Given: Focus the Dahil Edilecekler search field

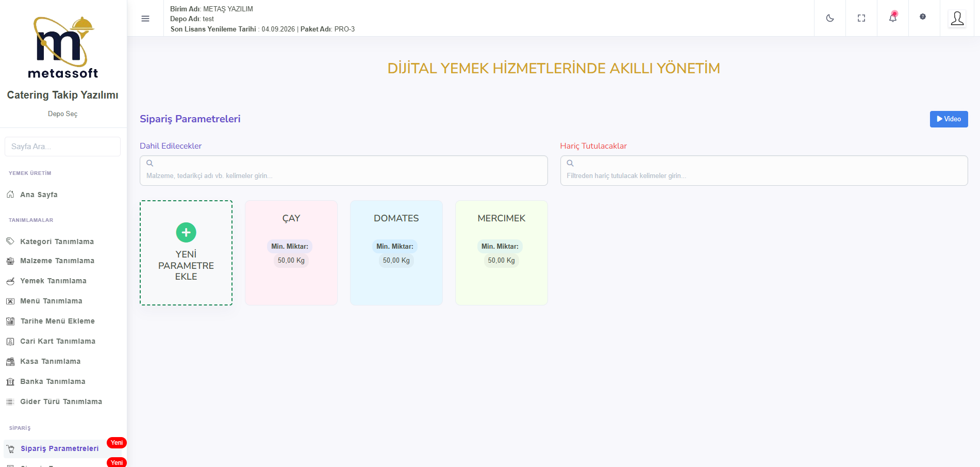Looking at the screenshot, I should (x=343, y=175).
